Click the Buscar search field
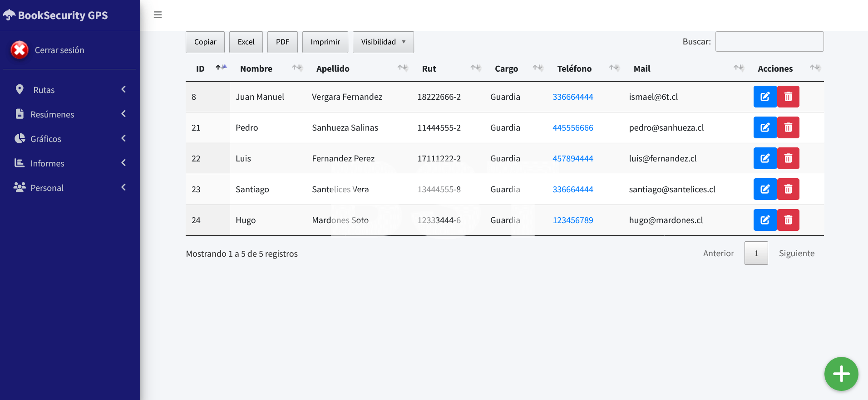 click(x=769, y=42)
